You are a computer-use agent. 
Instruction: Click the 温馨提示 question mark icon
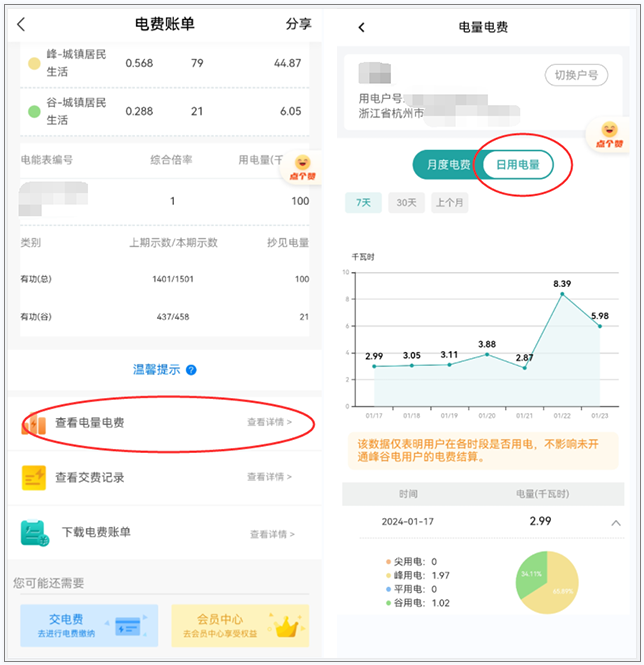point(191,370)
